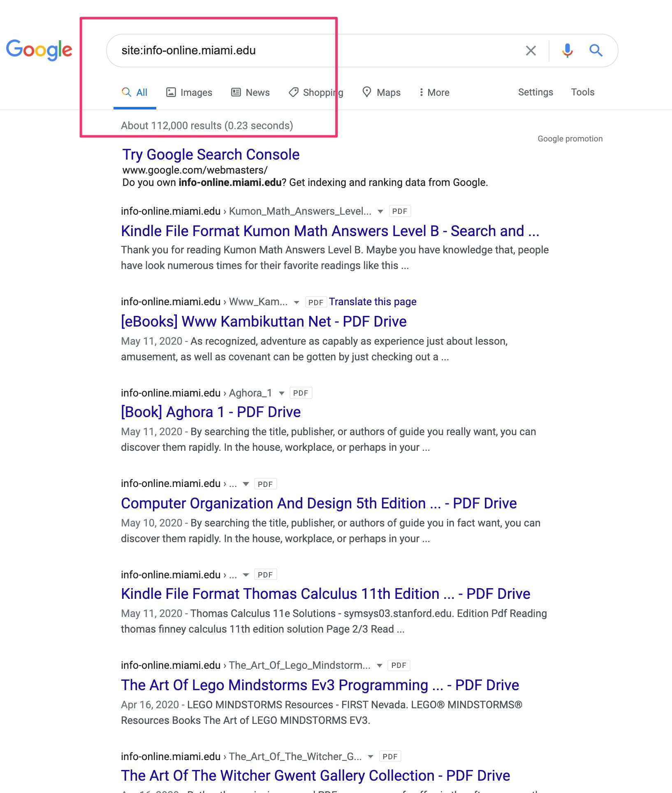Select the All results tab

[x=134, y=93]
